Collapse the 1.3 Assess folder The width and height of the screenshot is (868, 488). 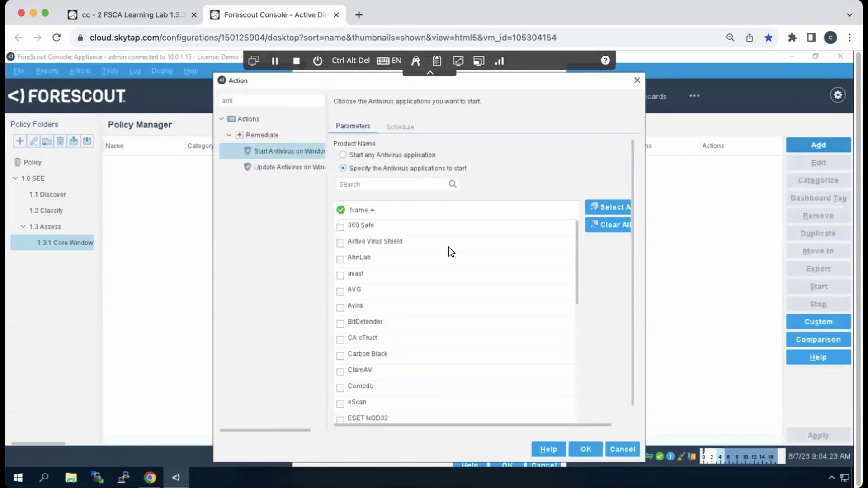point(24,226)
